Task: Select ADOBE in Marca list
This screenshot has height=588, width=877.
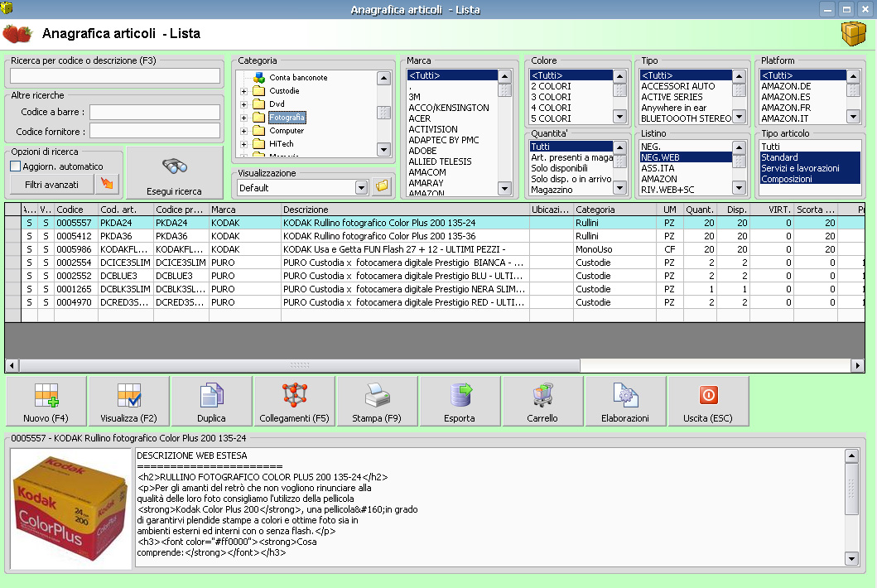Action: pyautogui.click(x=452, y=151)
